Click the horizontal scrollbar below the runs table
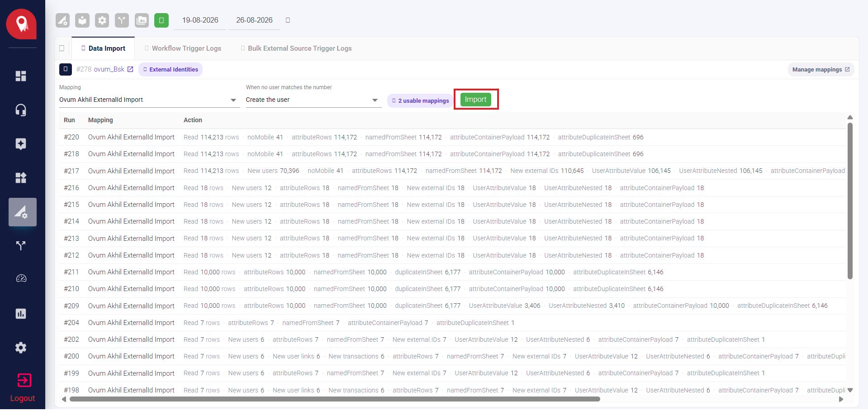The image size is (868, 411). pyautogui.click(x=335, y=399)
